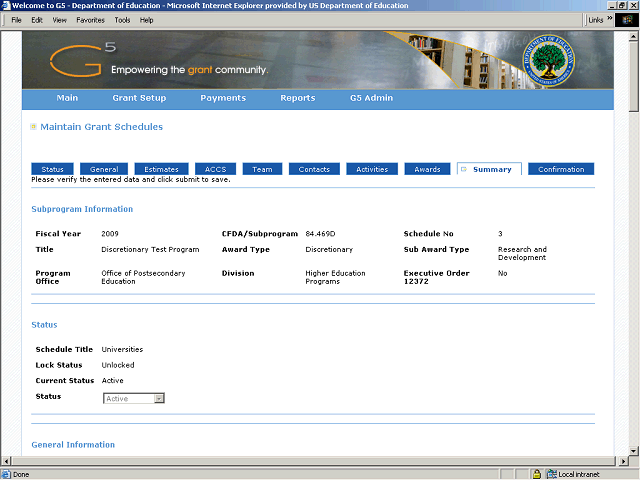Click the CFDA value 84.469D
The width and height of the screenshot is (640, 480).
pos(320,234)
